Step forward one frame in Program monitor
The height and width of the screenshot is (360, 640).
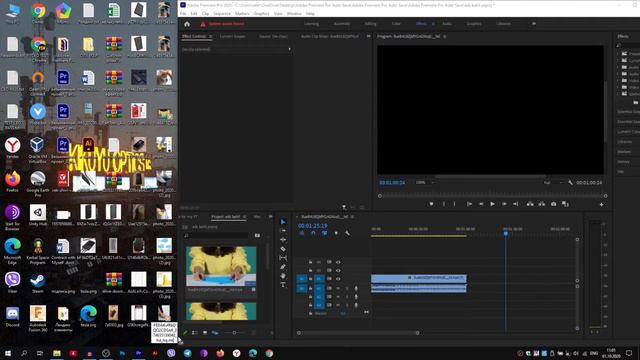coord(504,204)
